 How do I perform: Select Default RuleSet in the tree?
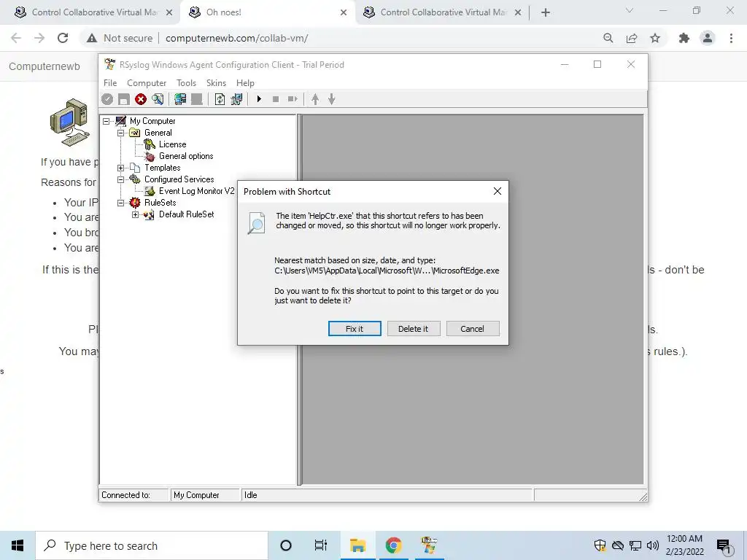pos(186,214)
